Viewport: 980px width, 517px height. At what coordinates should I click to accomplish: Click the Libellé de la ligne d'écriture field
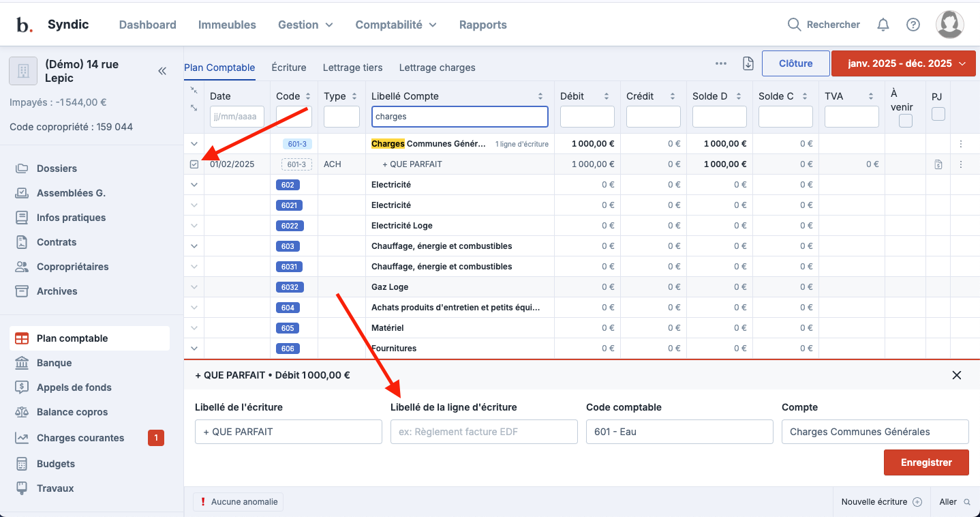click(484, 432)
